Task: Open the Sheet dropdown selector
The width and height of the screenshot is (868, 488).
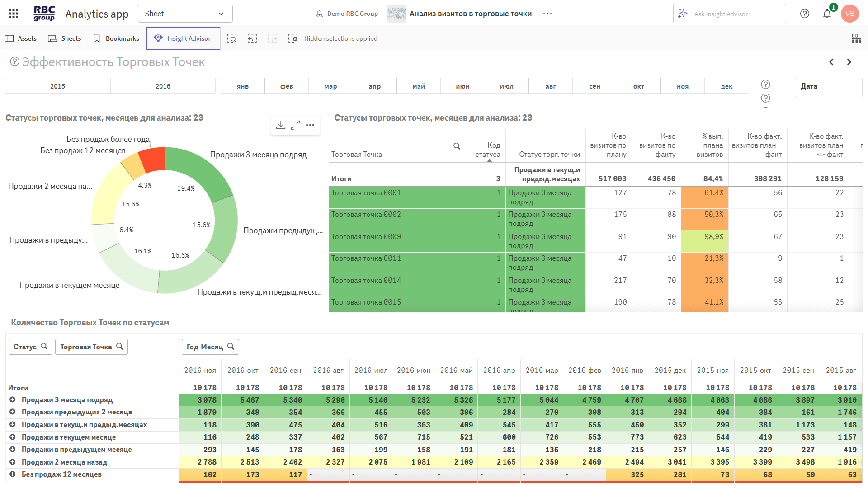Action: 185,14
